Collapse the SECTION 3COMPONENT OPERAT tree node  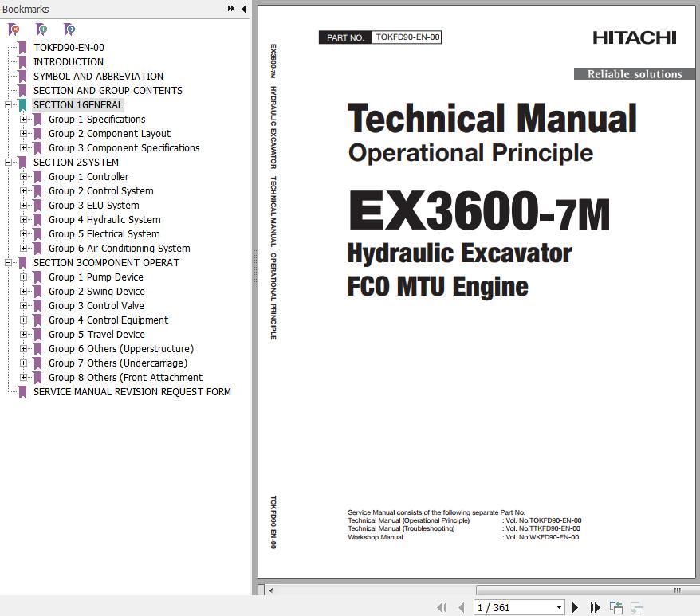8,263
